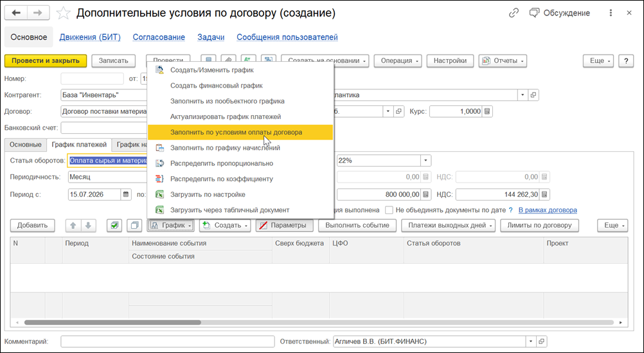This screenshot has height=353, width=644.
Task: Choose Заполнить по условиям оплаты договора
Action: pyautogui.click(x=240, y=132)
